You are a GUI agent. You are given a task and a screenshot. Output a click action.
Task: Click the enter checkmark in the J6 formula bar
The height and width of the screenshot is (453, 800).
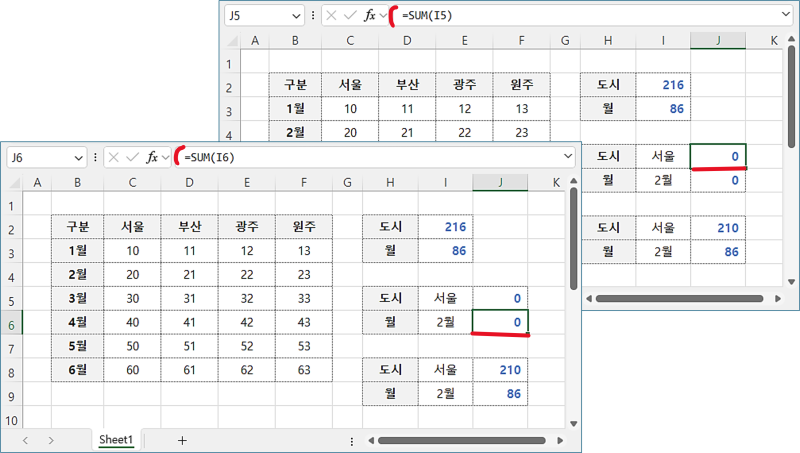click(132, 157)
